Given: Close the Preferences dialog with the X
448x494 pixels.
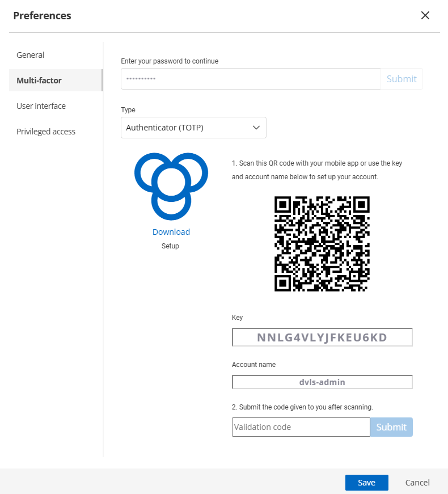Looking at the screenshot, I should 425,15.
